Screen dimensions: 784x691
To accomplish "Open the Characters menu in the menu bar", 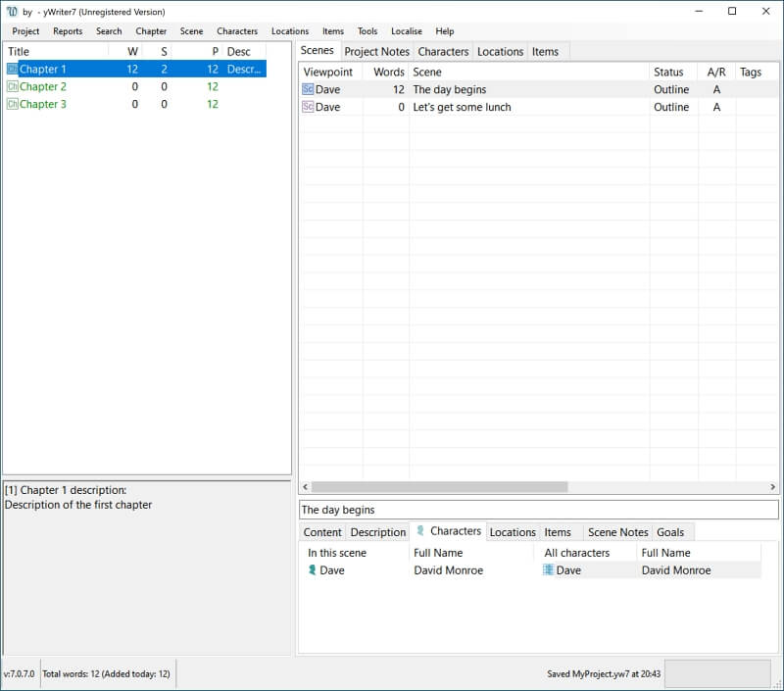I will pos(237,31).
